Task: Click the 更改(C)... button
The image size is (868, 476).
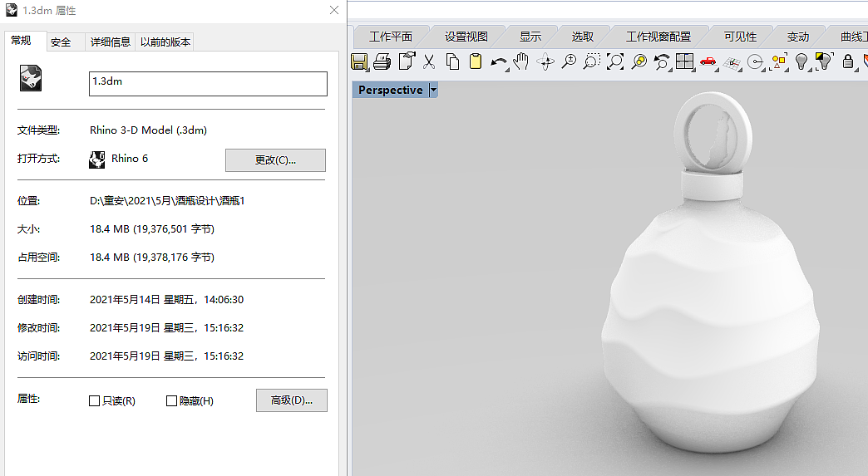Action: coord(275,159)
